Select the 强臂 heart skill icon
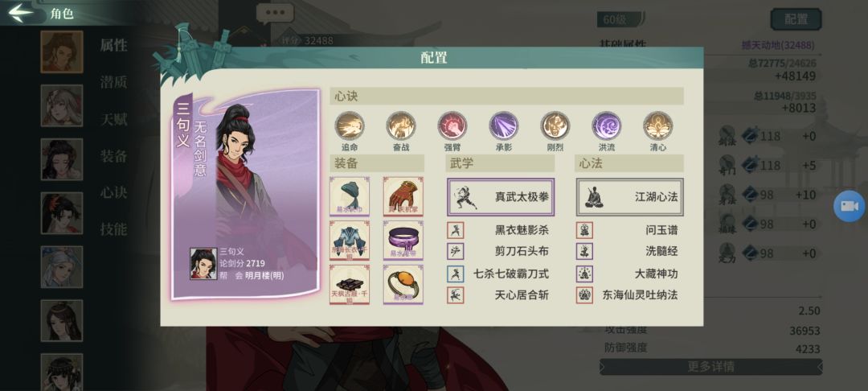 coord(452,126)
